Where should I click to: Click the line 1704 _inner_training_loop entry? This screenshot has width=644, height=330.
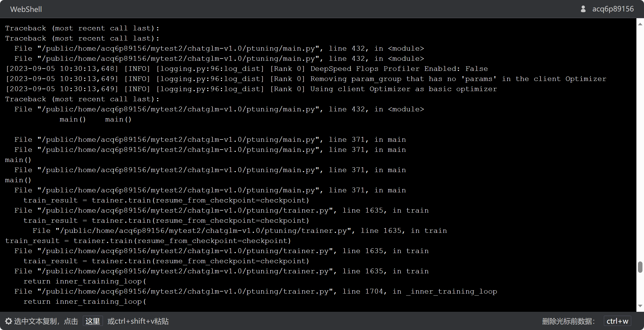tap(256, 292)
